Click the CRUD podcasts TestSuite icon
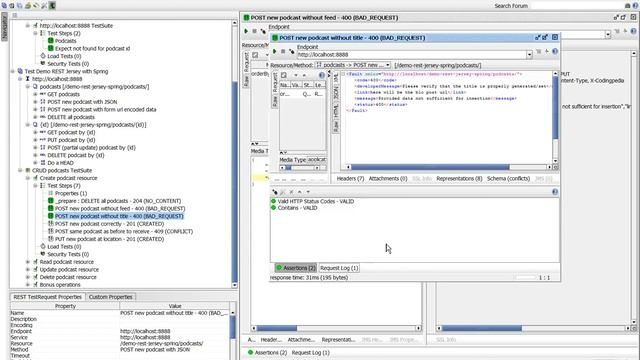 click(28, 170)
